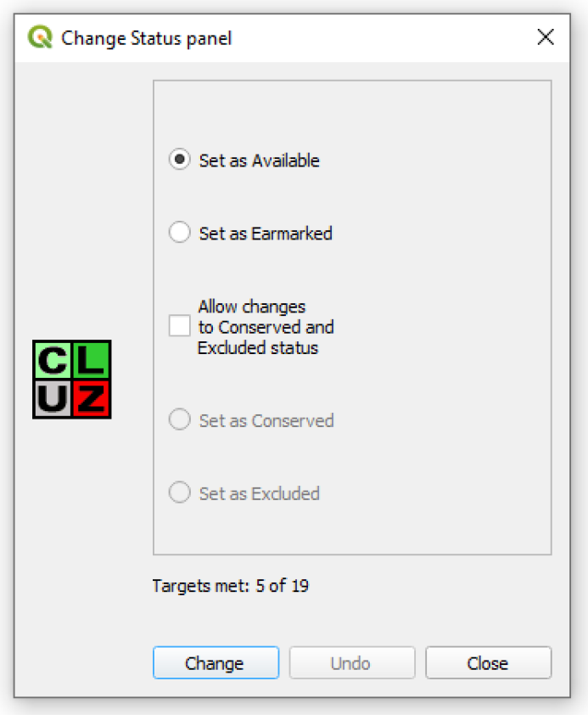Click the 'Change Status panel' title text

146,38
